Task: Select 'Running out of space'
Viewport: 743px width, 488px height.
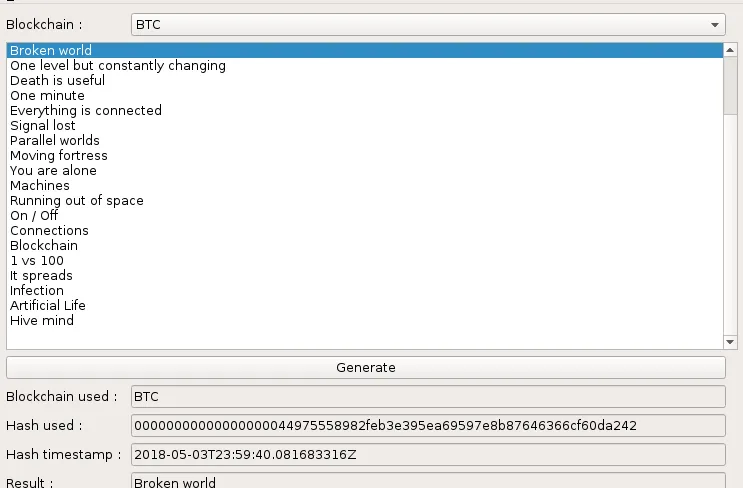Action: pos(365,200)
